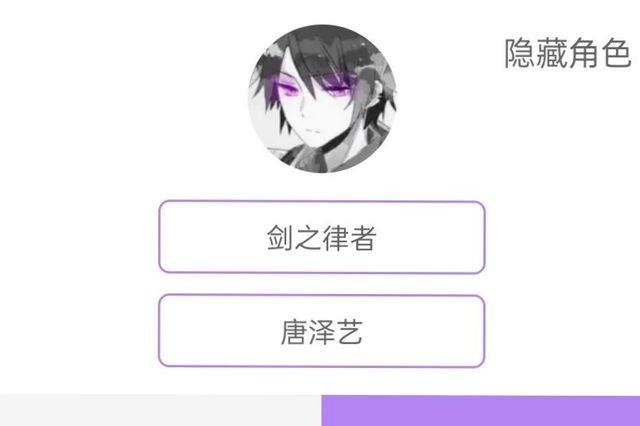The height and width of the screenshot is (426, 640).
Task: Click the 唐 character in the second option
Action: (x=294, y=332)
